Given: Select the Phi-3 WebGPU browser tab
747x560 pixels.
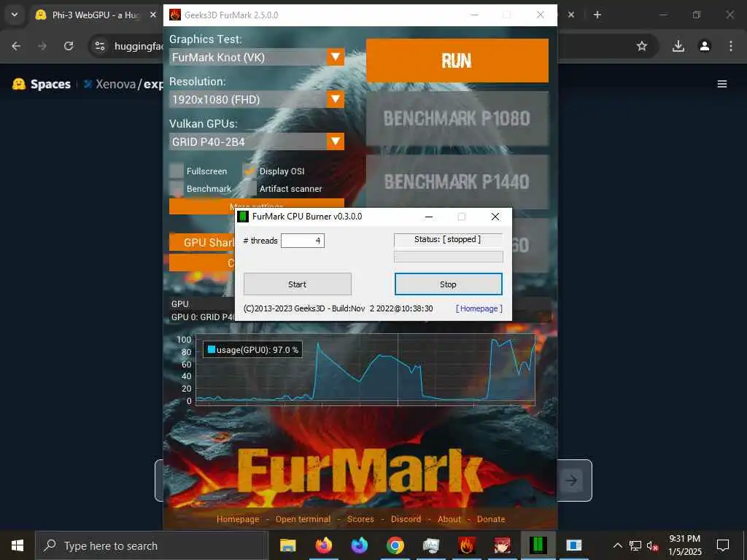Looking at the screenshot, I should tap(96, 15).
